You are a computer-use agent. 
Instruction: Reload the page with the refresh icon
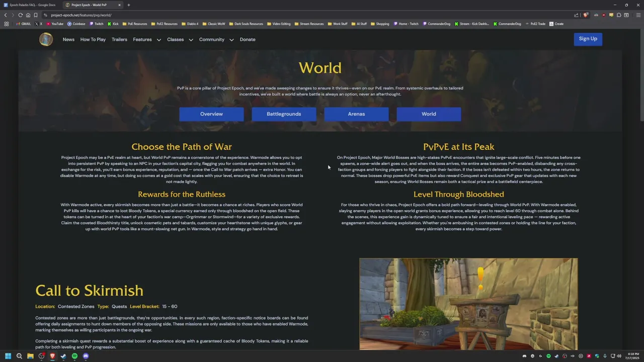coord(20,15)
